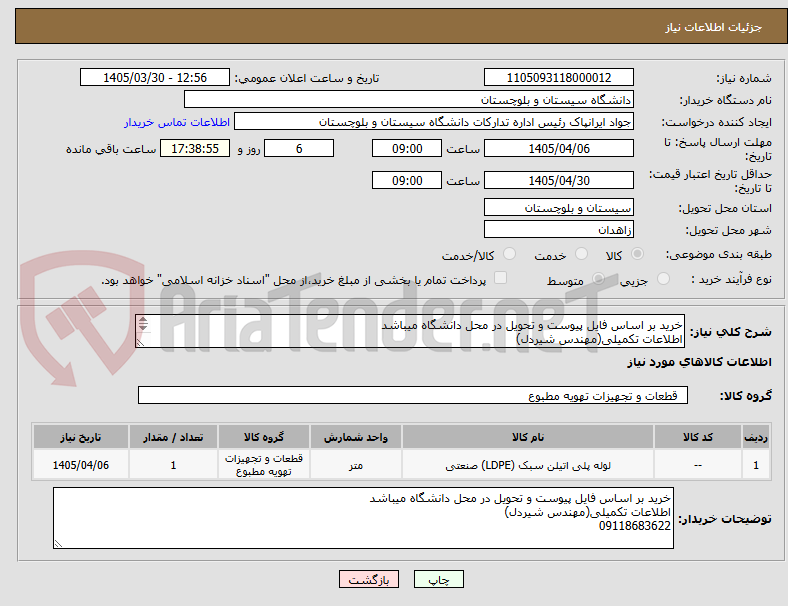Click the remaining time 17:38:55 field

pyautogui.click(x=195, y=148)
